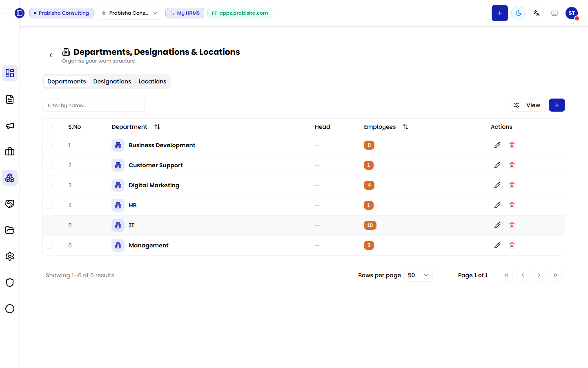Viewport: 588px width, 368px height.
Task: Edit the Business Development department
Action: 497,145
